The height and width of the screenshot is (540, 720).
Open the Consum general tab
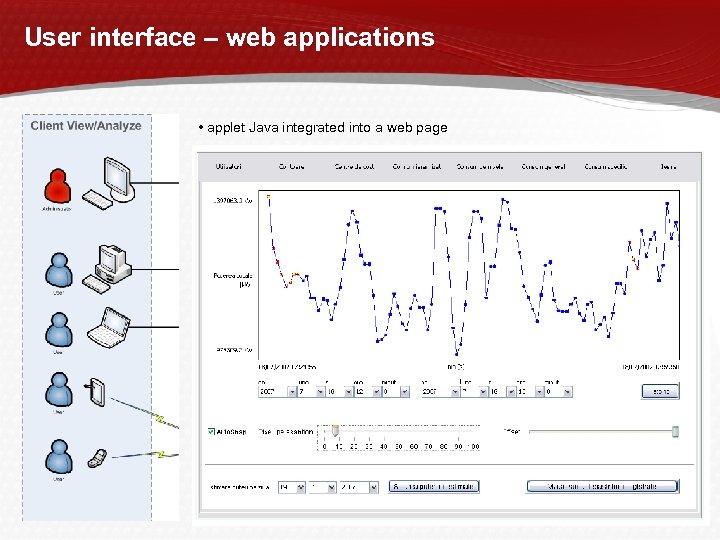coord(543,167)
